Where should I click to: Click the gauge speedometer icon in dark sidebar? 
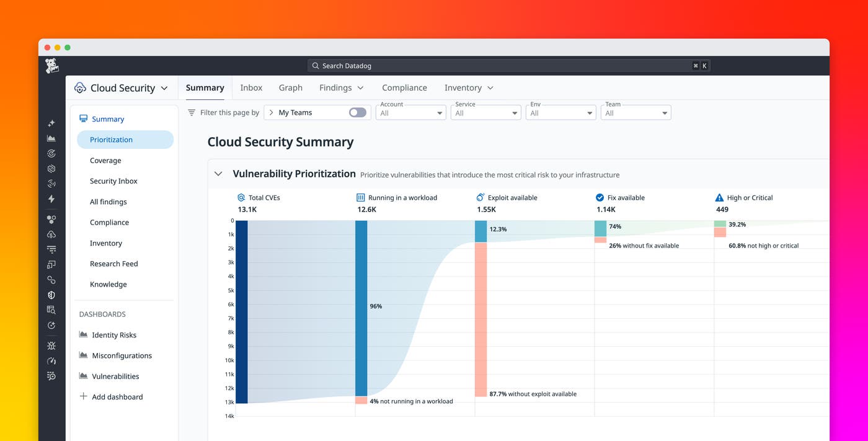[51, 361]
